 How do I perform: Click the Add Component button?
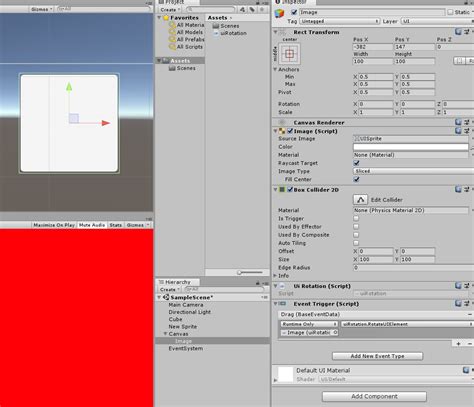tap(374, 396)
